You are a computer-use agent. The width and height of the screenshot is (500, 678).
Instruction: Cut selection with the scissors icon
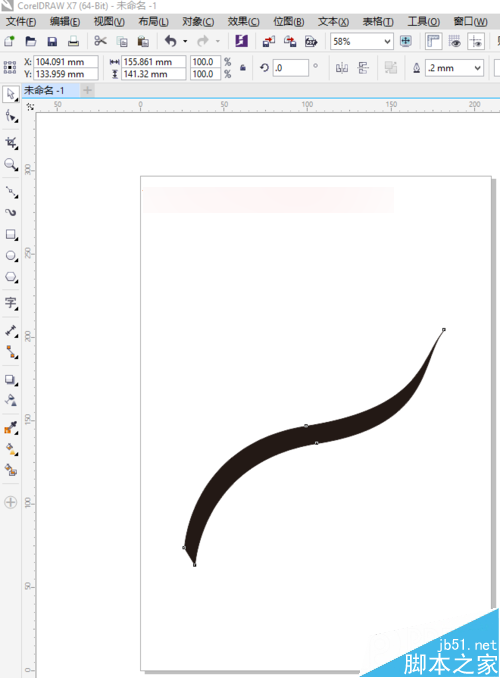click(100, 42)
